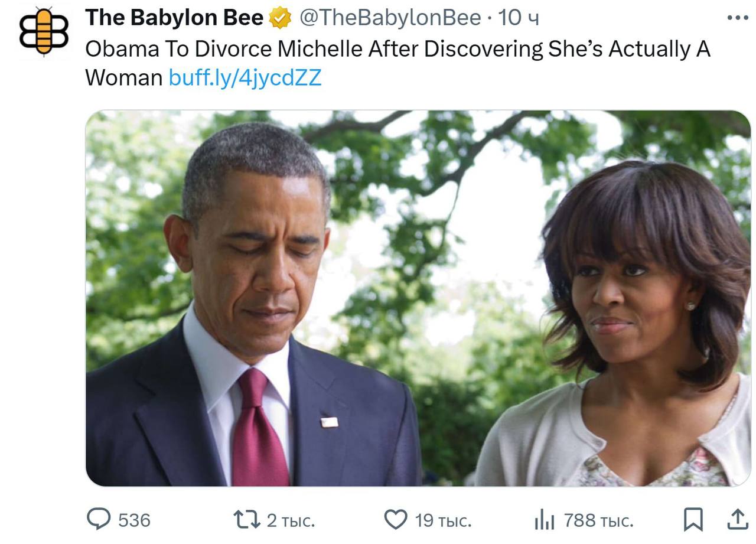Click the "10 ч" post timestamp
The width and height of the screenshot is (756, 544).
tap(519, 18)
